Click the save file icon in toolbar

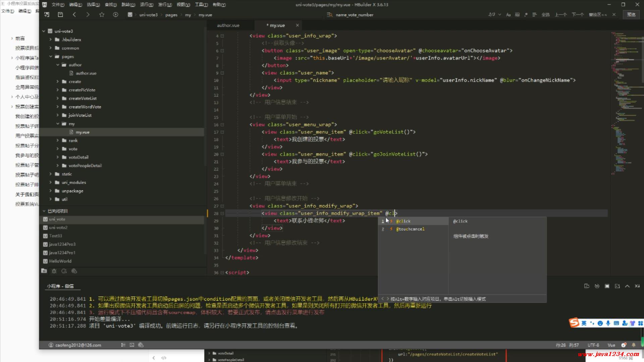60,14
